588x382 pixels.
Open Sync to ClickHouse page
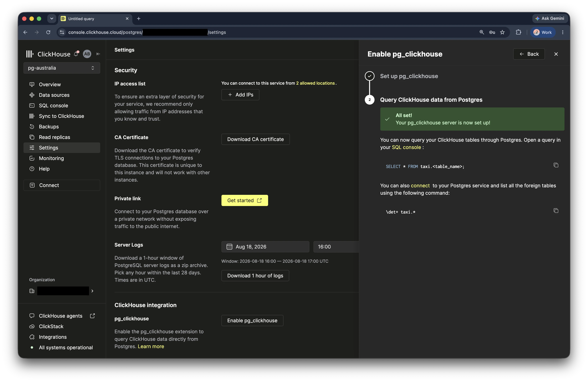[62, 116]
